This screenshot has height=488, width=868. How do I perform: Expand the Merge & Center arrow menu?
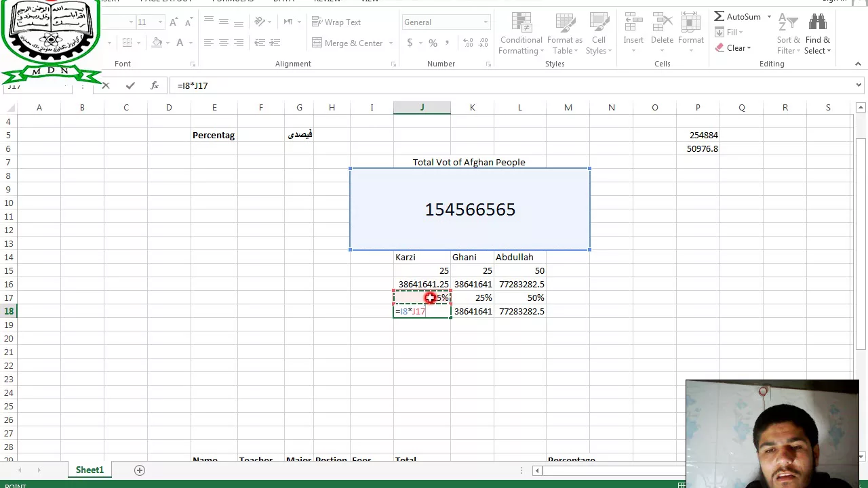coord(390,43)
